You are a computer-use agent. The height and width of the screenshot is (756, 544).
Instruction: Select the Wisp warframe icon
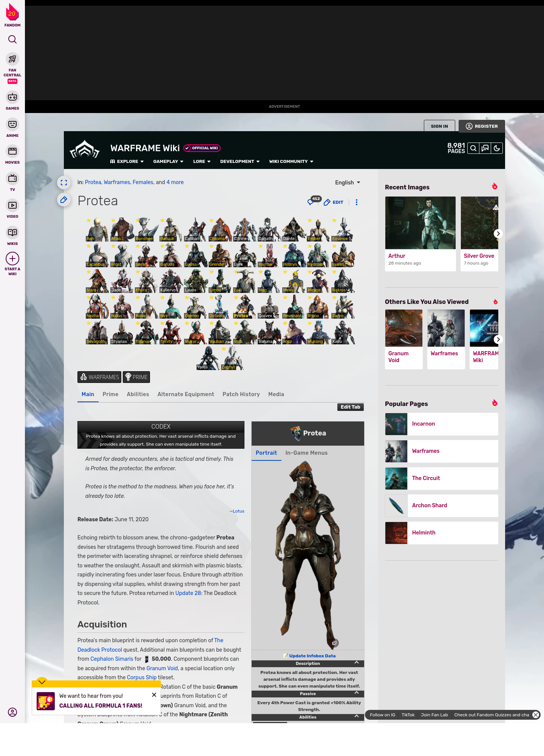(x=294, y=332)
